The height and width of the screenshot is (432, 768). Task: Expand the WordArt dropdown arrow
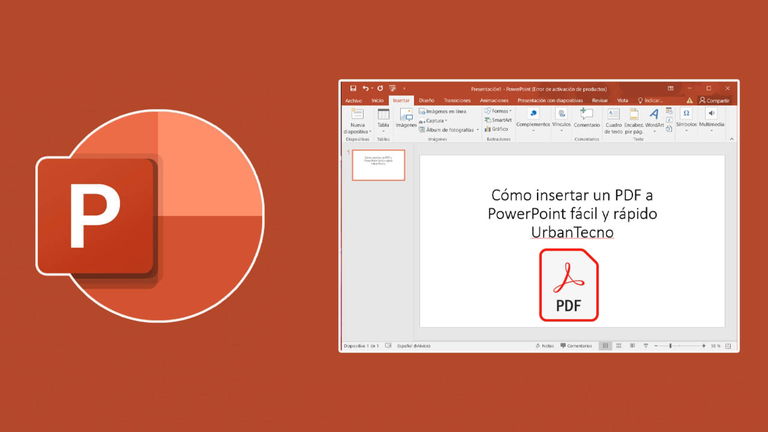tap(654, 132)
